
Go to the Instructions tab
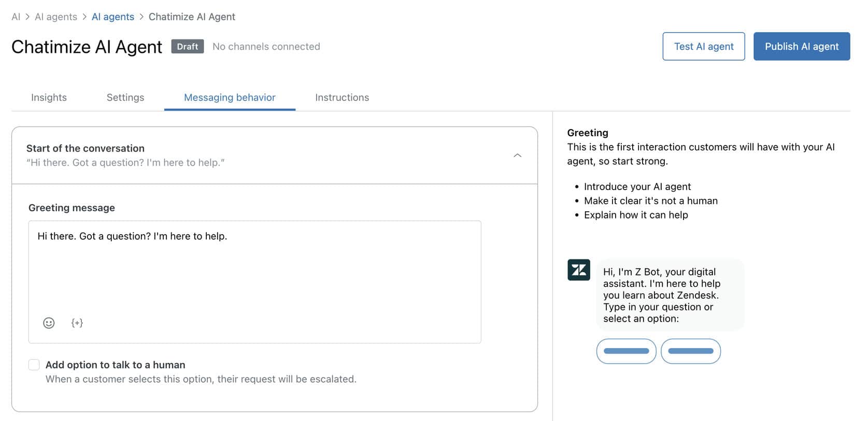tap(342, 97)
